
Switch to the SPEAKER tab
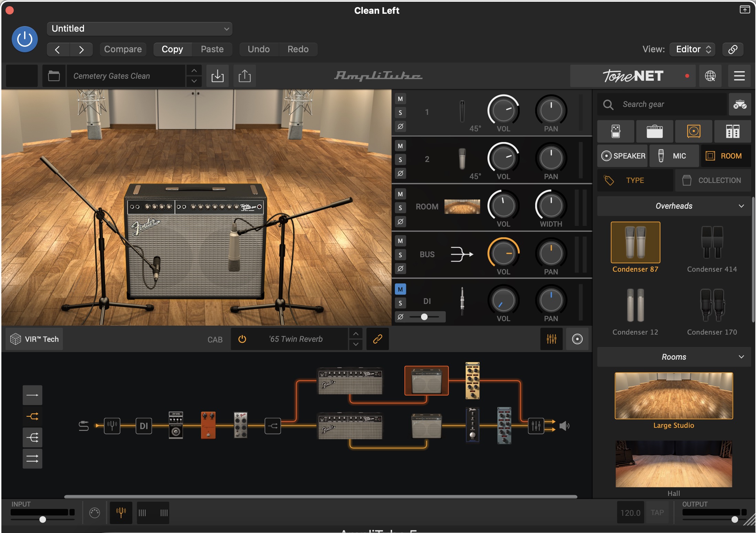coord(623,156)
